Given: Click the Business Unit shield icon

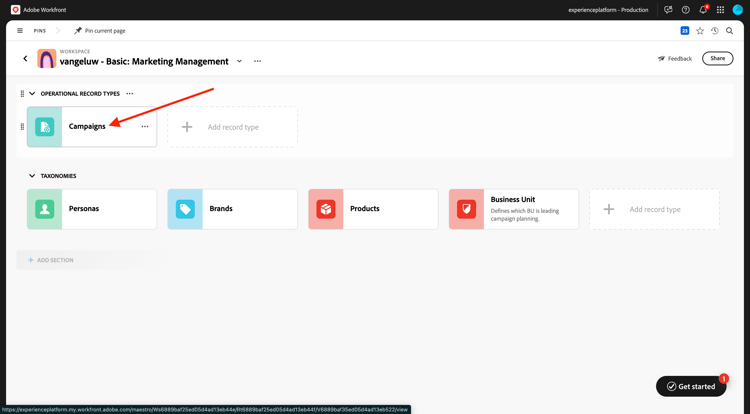Looking at the screenshot, I should (x=466, y=209).
